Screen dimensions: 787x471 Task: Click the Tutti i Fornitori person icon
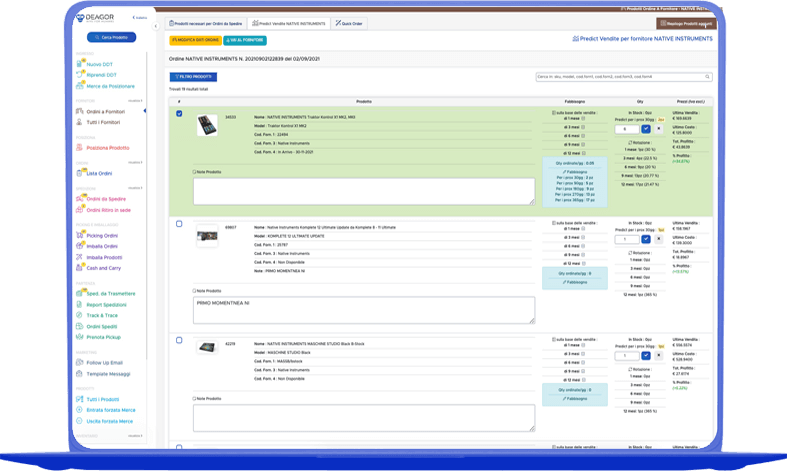[79, 122]
